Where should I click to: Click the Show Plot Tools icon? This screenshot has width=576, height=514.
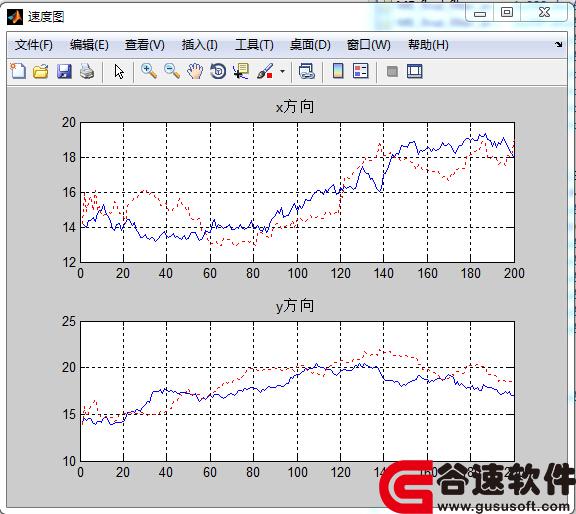click(415, 71)
